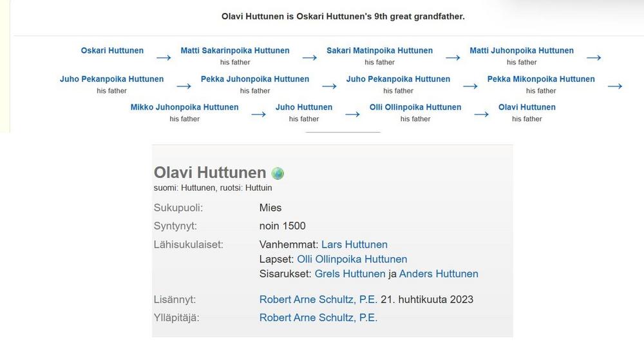The image size is (644, 363).
Task: Click the globe icon beside Olavi Huttunen heading
Action: (278, 173)
